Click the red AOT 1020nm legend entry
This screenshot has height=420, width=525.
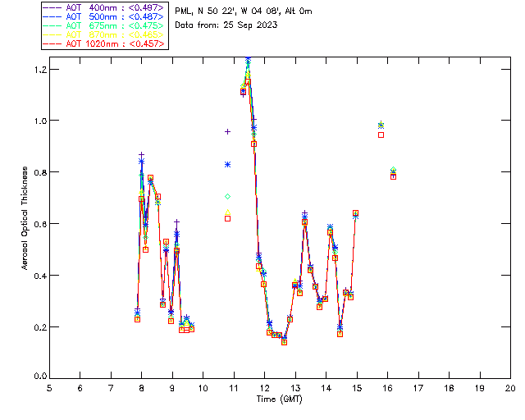[x=105, y=43]
